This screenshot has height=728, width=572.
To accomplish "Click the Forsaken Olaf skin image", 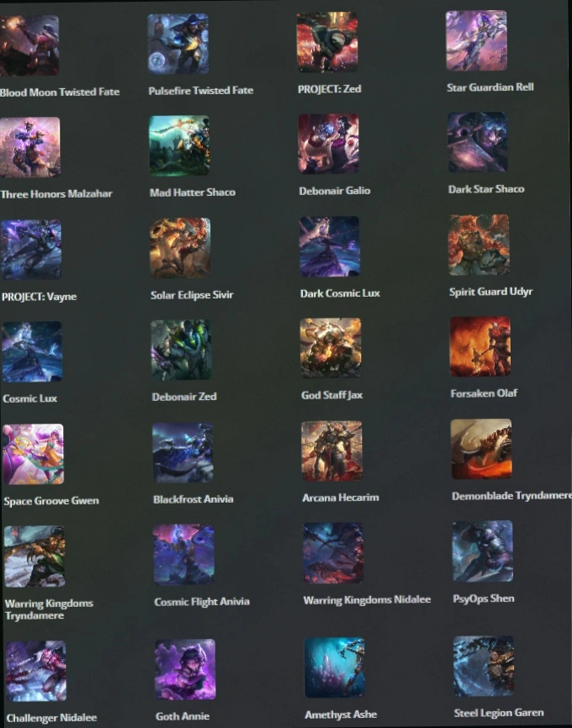I will (x=480, y=346).
